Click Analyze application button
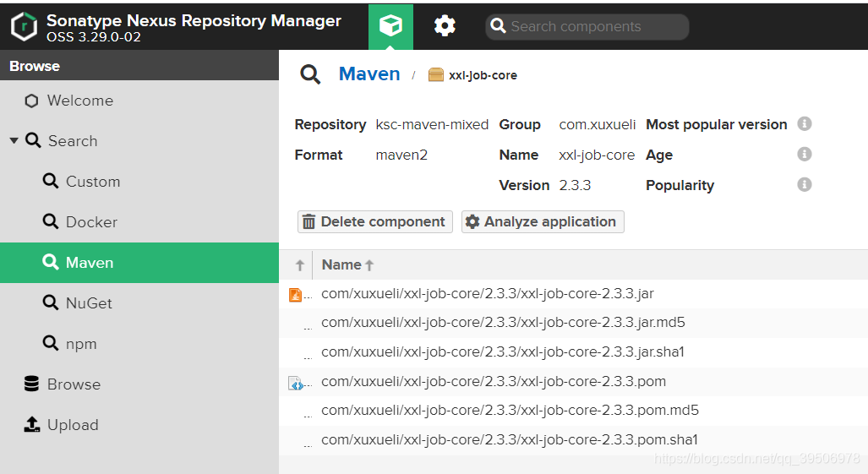The image size is (868, 474). 543,221
